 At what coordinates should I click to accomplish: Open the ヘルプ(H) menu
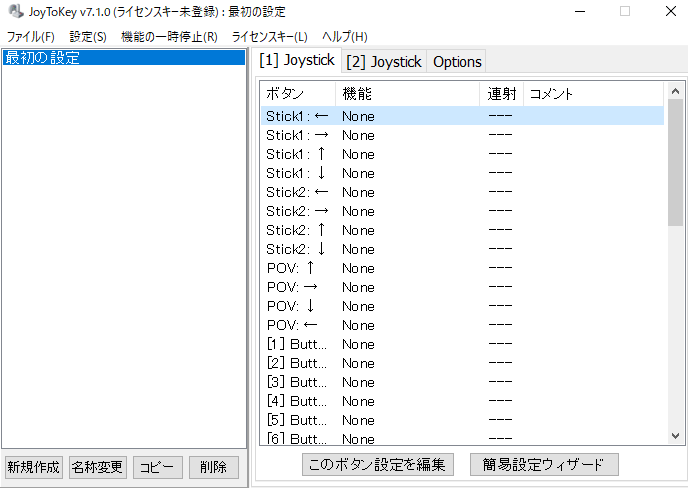click(x=345, y=36)
